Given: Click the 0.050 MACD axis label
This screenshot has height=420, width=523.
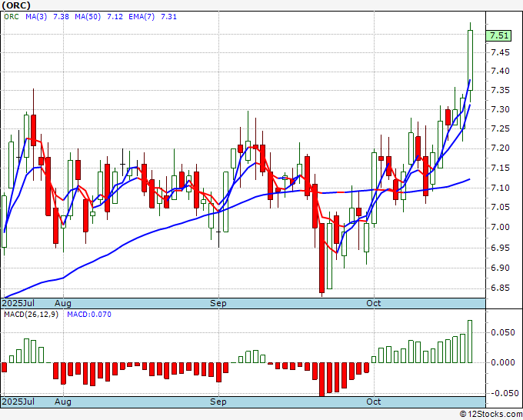Looking at the screenshot, I should [503, 332].
